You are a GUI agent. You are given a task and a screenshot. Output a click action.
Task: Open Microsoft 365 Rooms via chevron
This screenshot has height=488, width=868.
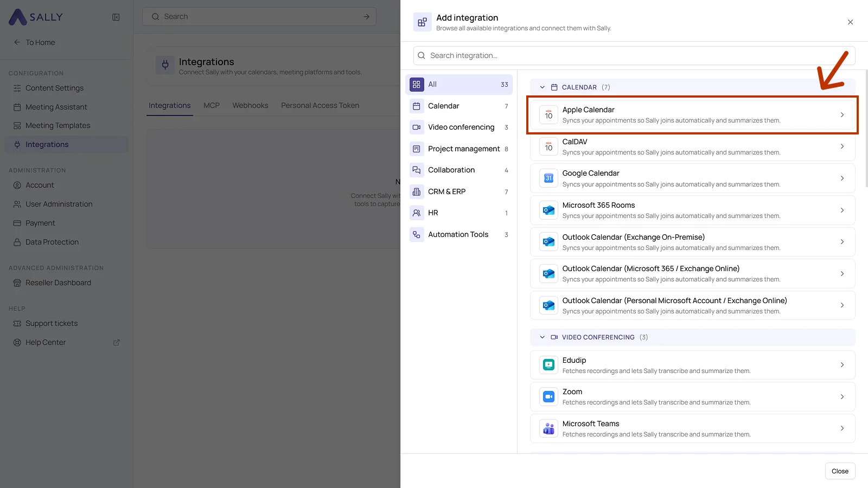pyautogui.click(x=842, y=210)
